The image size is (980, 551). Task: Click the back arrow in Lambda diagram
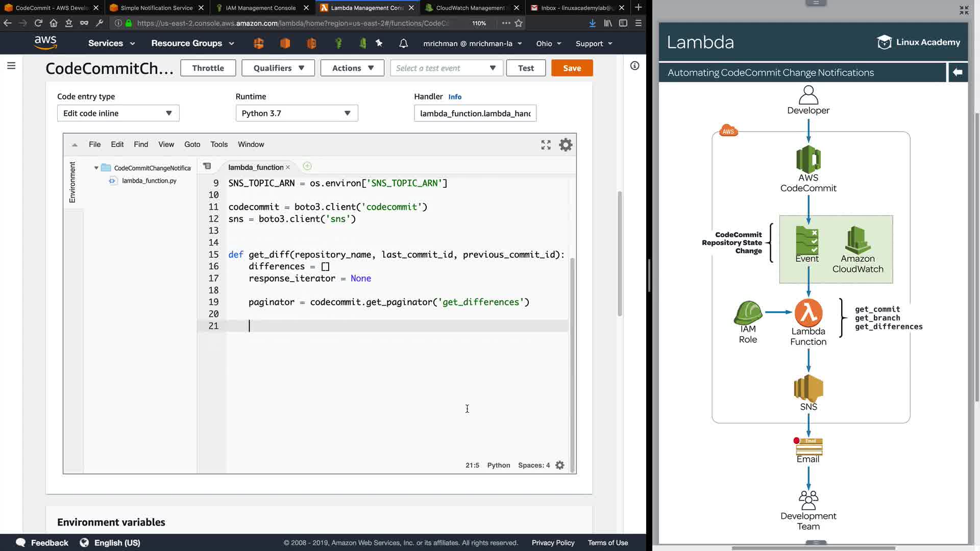958,72
